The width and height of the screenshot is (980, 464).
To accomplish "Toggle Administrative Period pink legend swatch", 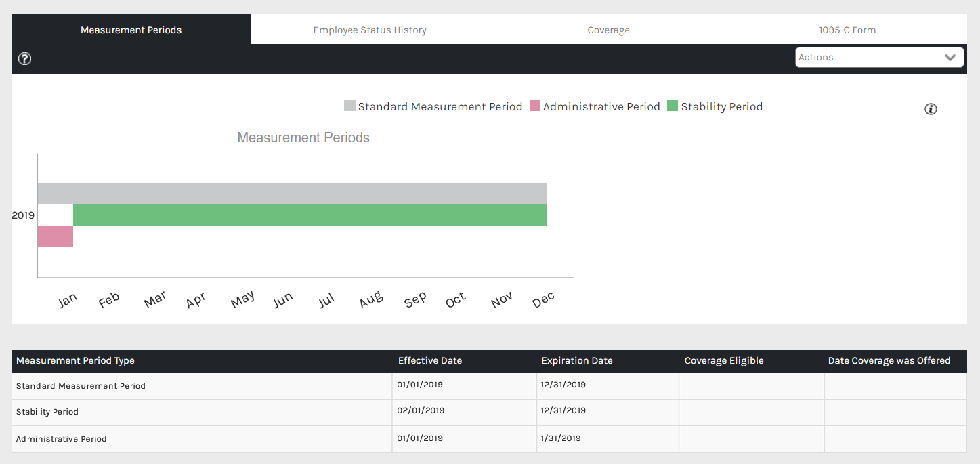I will 535,106.
